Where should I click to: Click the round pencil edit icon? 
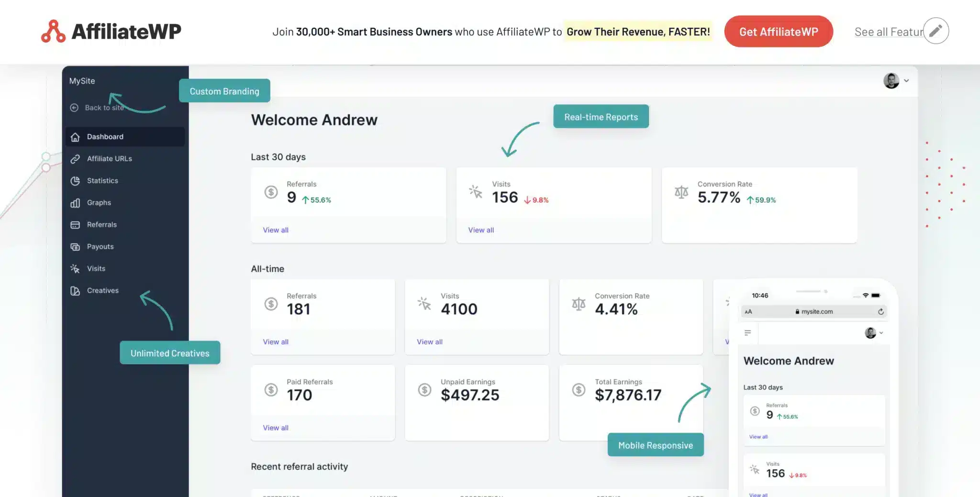(x=936, y=31)
